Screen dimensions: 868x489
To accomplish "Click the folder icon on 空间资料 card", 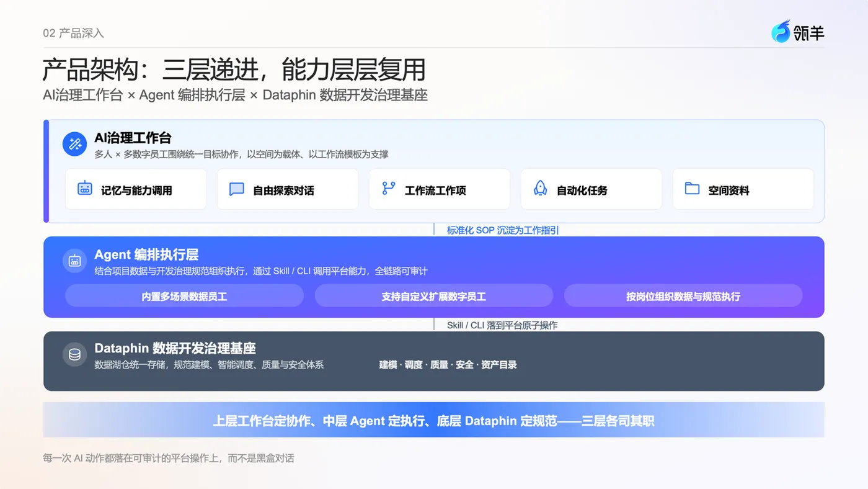I will [692, 188].
